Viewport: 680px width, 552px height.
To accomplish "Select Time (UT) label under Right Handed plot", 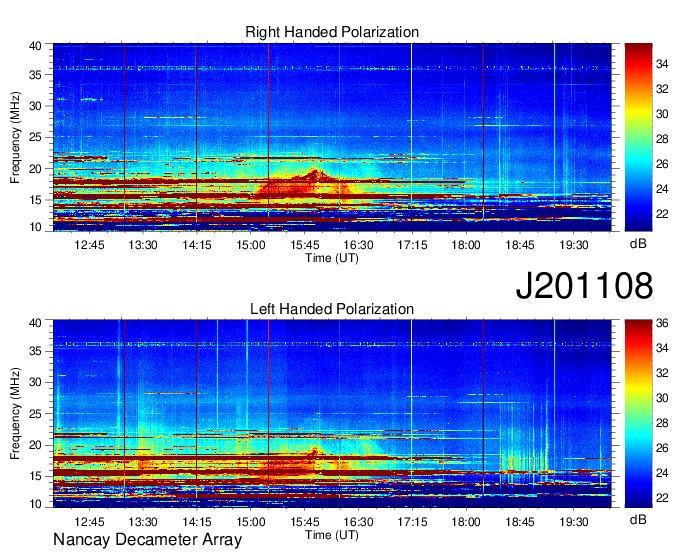I will [332, 258].
